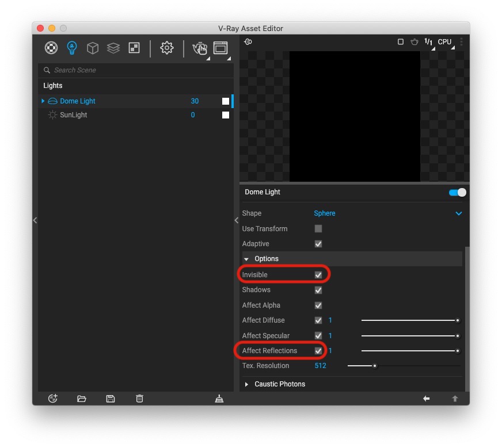Toggle the Invisible checkbox
The height and width of the screenshot is (448, 502).
318,275
